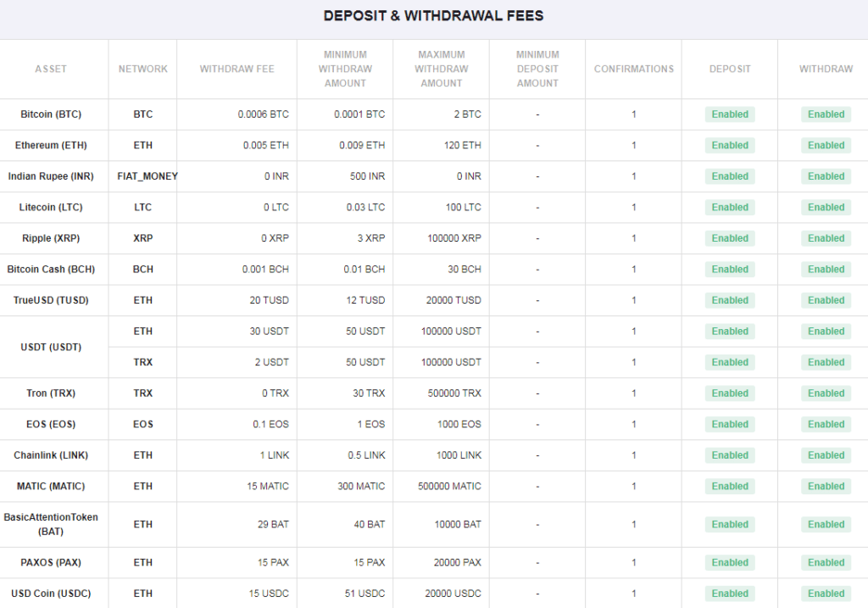
Task: Click the DEPOSIT column header
Action: coord(730,69)
